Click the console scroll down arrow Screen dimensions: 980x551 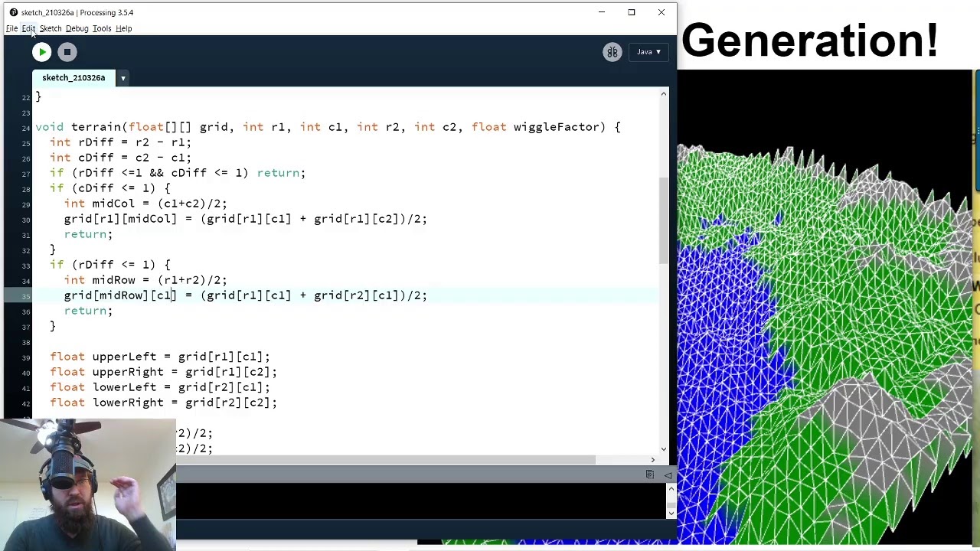671,513
